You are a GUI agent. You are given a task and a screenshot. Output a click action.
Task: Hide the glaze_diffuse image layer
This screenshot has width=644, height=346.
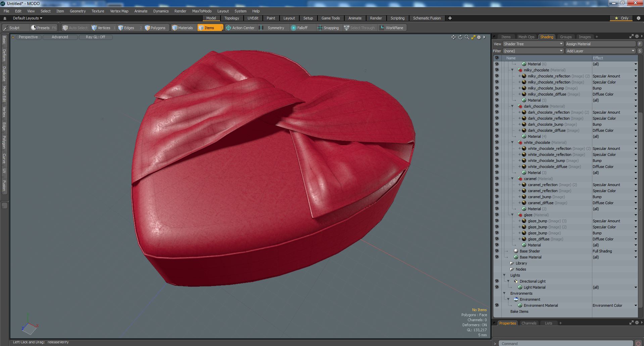(497, 239)
